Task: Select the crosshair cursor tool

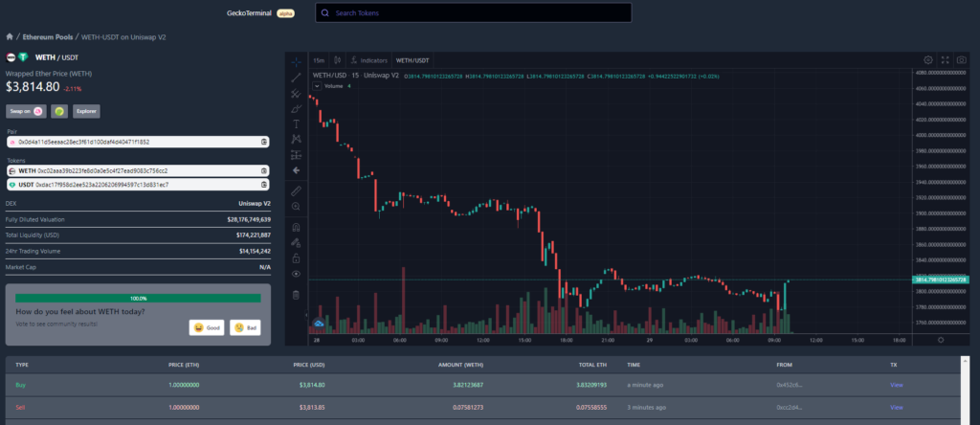Action: click(297, 61)
